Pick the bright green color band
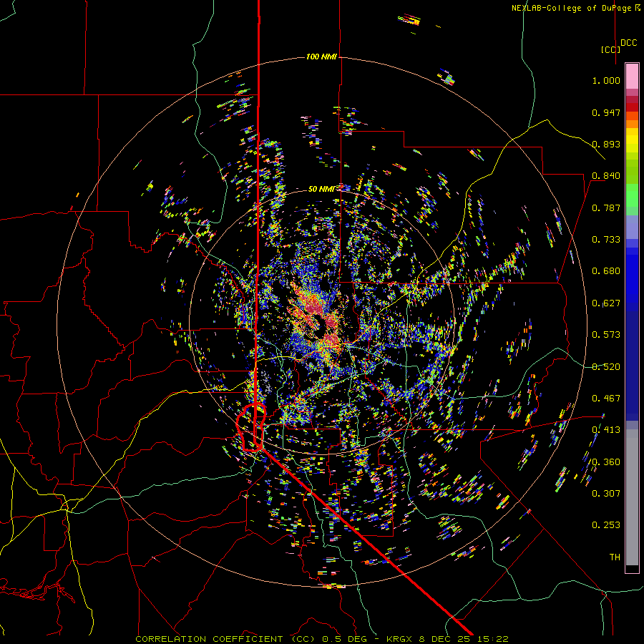This screenshot has height=644, width=644. [x=632, y=195]
